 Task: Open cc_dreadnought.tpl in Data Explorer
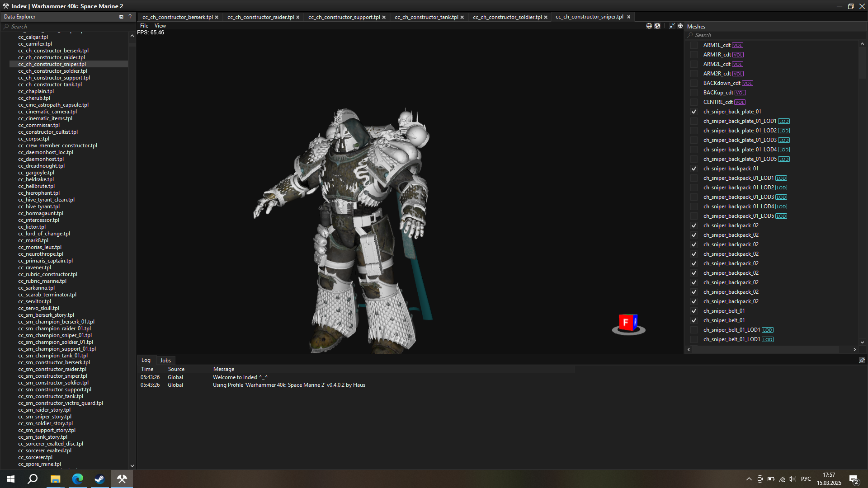41,166
